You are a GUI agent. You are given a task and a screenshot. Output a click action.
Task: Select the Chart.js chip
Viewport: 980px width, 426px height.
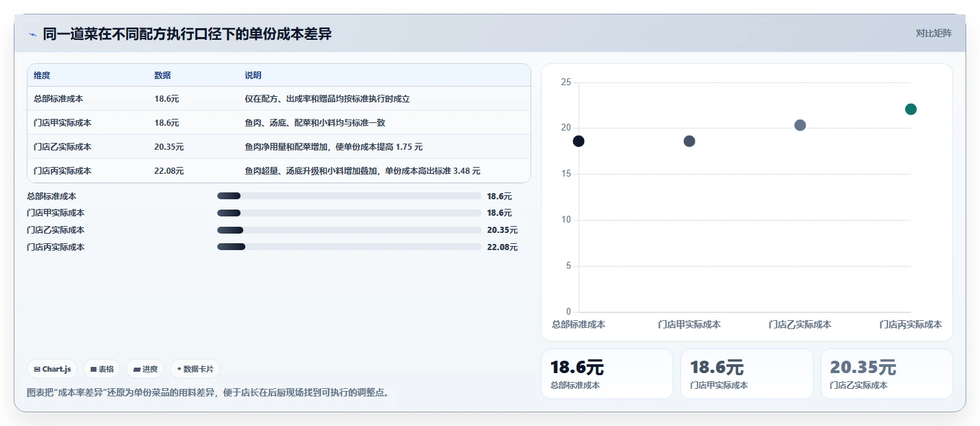[53, 369]
